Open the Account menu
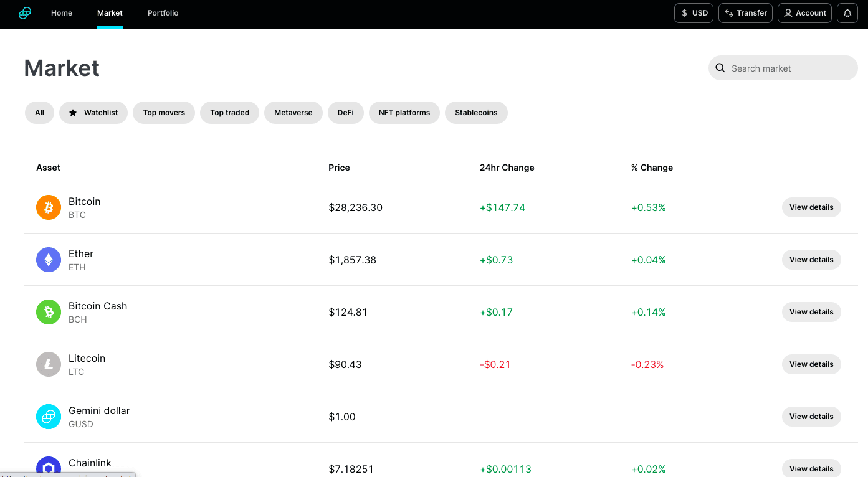The height and width of the screenshot is (477, 868). pos(804,13)
